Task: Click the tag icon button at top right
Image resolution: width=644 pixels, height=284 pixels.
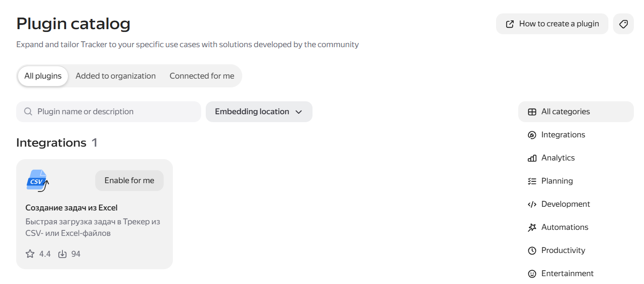Action: (x=623, y=24)
